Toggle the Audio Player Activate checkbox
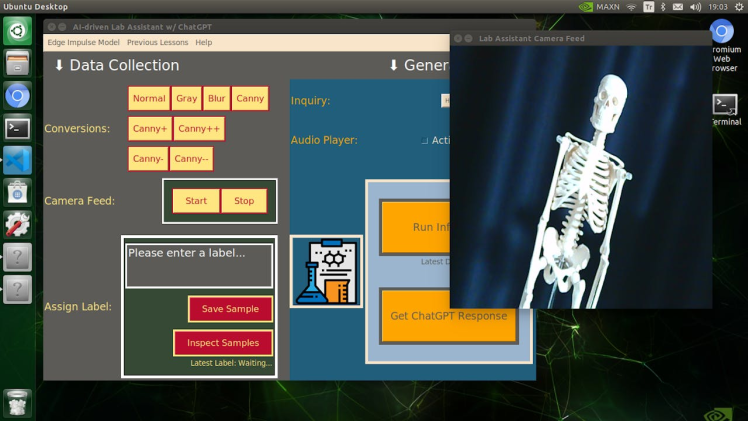Image resolution: width=748 pixels, height=421 pixels. (x=425, y=141)
